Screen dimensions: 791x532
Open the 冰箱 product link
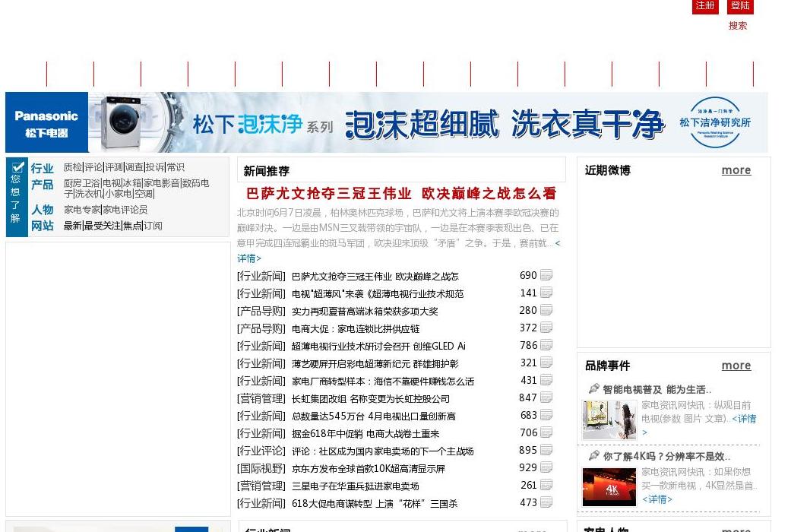coord(132,183)
